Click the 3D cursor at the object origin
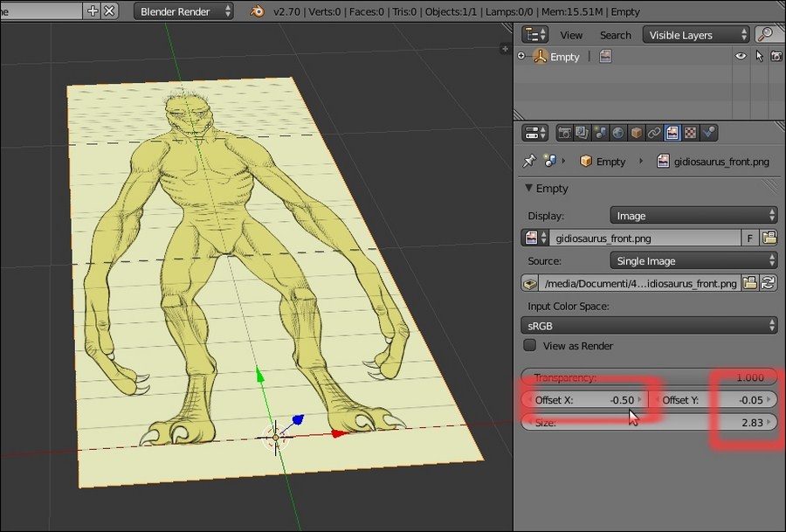This screenshot has height=532, width=786. coord(275,438)
